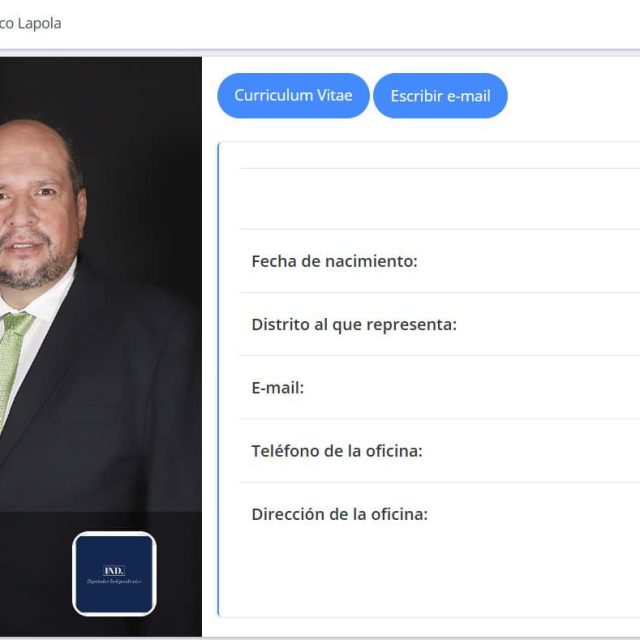
Task: Select the IND. party badge icon
Action: point(114,573)
